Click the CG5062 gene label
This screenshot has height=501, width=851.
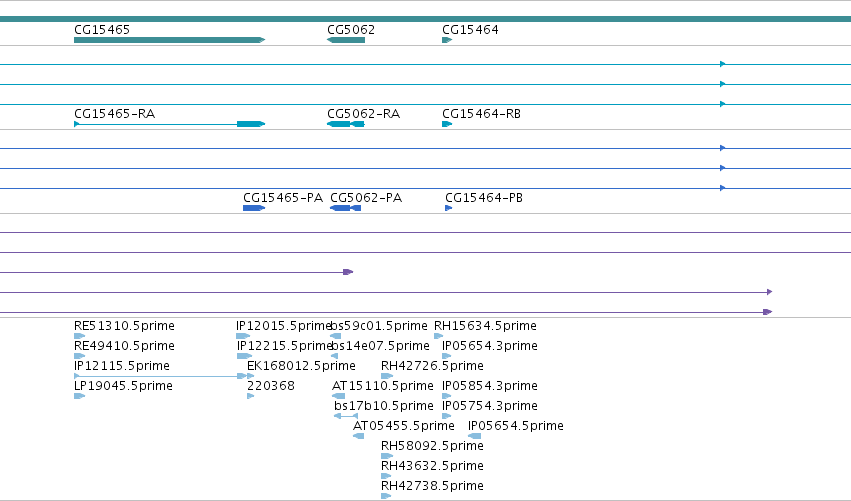coord(351,30)
